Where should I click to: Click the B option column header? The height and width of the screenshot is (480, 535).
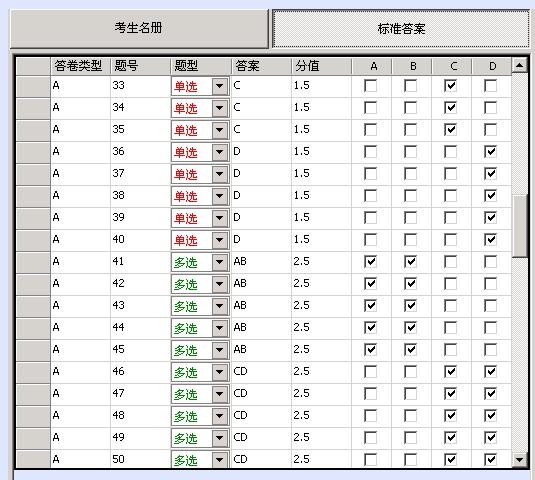pyautogui.click(x=412, y=66)
